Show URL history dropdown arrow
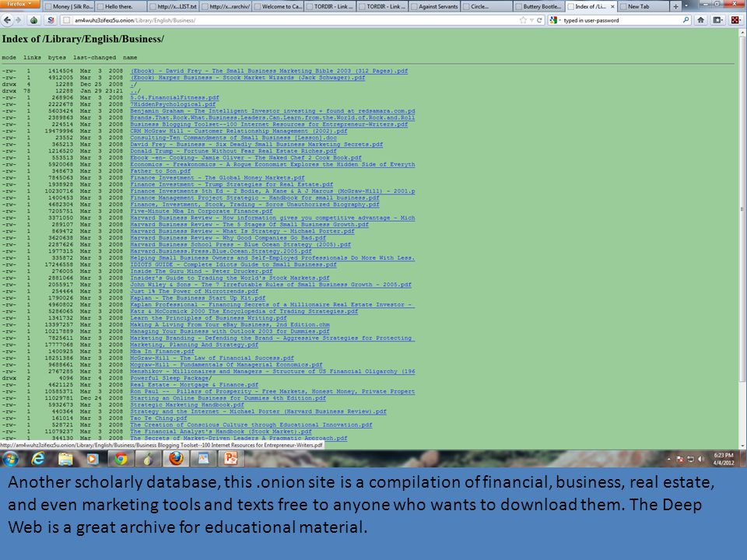The width and height of the screenshot is (747, 560). point(531,20)
